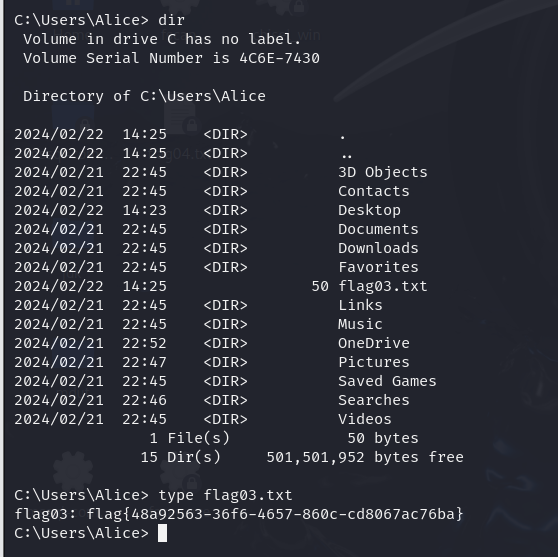Click the Videos directory entry
The height and width of the screenshot is (557, 558).
coord(365,419)
